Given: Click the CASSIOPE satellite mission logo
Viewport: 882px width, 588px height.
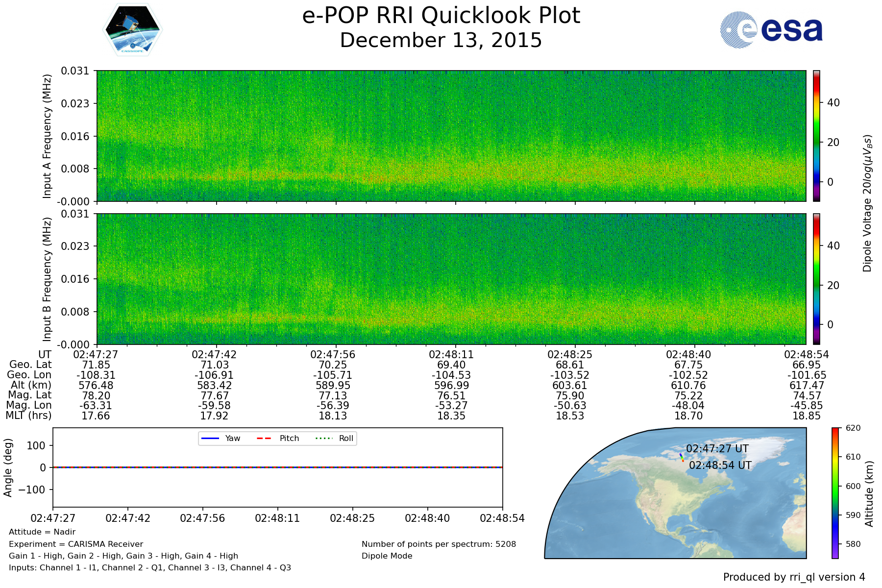Looking at the screenshot, I should click(132, 30).
